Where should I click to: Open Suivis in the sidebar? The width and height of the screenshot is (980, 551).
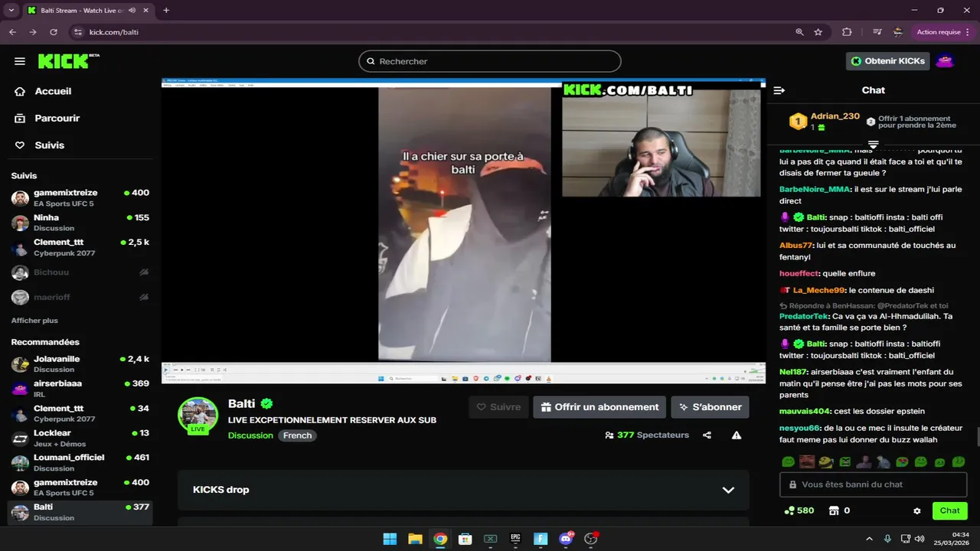click(x=40, y=145)
